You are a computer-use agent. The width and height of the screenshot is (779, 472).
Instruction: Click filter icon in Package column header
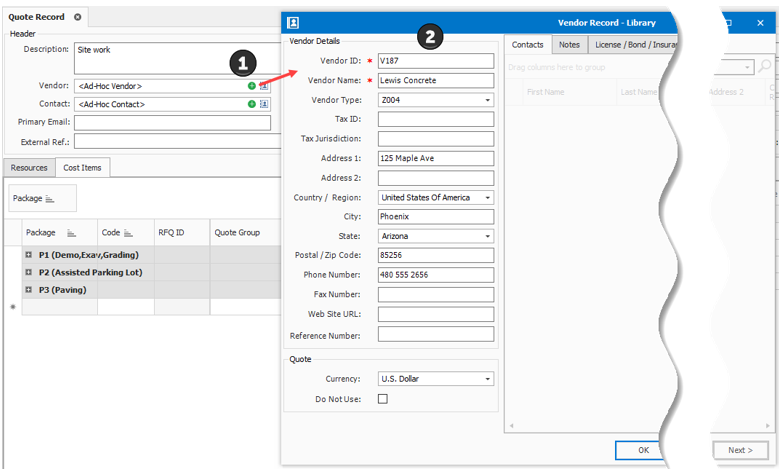coord(74,233)
